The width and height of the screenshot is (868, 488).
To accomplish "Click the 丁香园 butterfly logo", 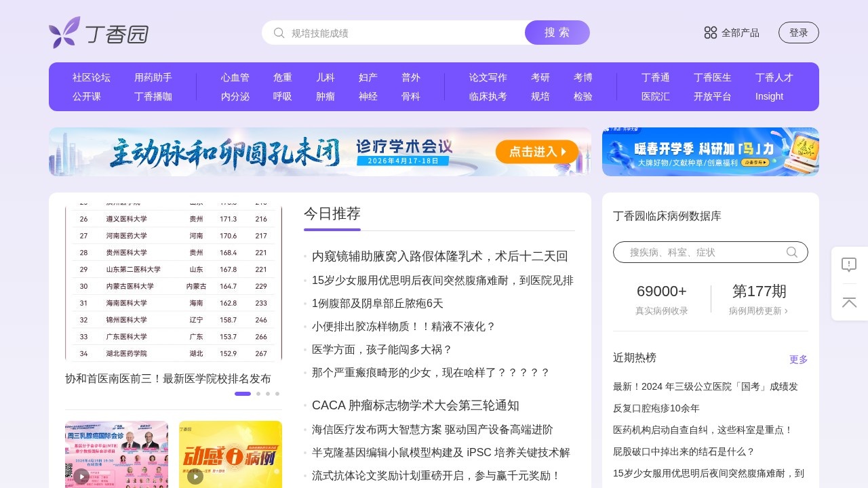I will 99,33.
